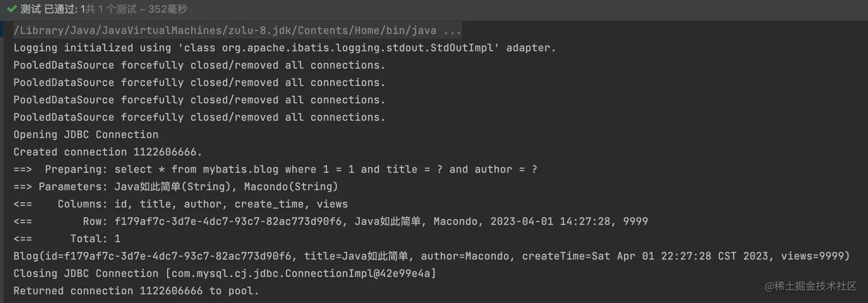
Task: Click the 352 milliseconds test duration text
Action: [167, 9]
